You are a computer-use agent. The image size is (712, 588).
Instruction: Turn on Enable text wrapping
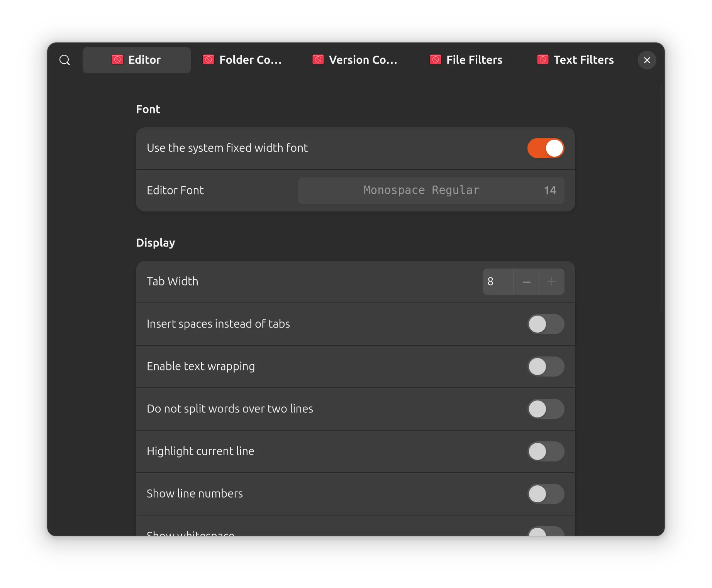pyautogui.click(x=546, y=367)
